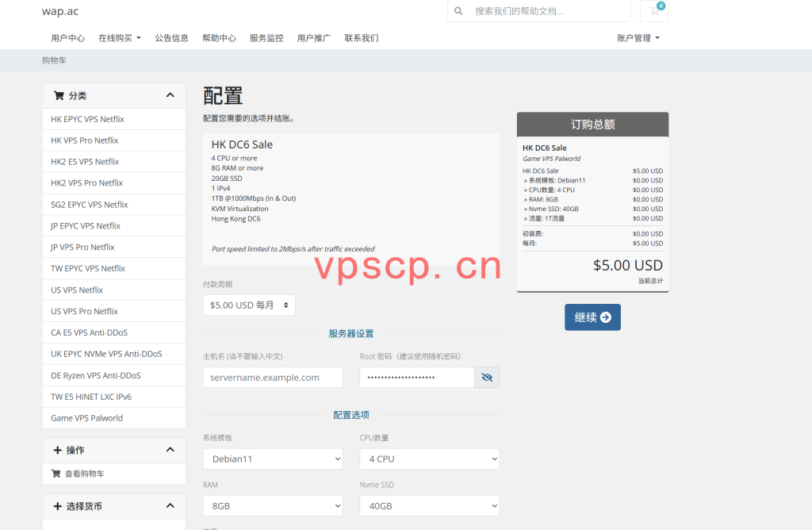Screen dimensions: 812x530
Task: Expand the 在线购买 menu
Action: coord(120,38)
